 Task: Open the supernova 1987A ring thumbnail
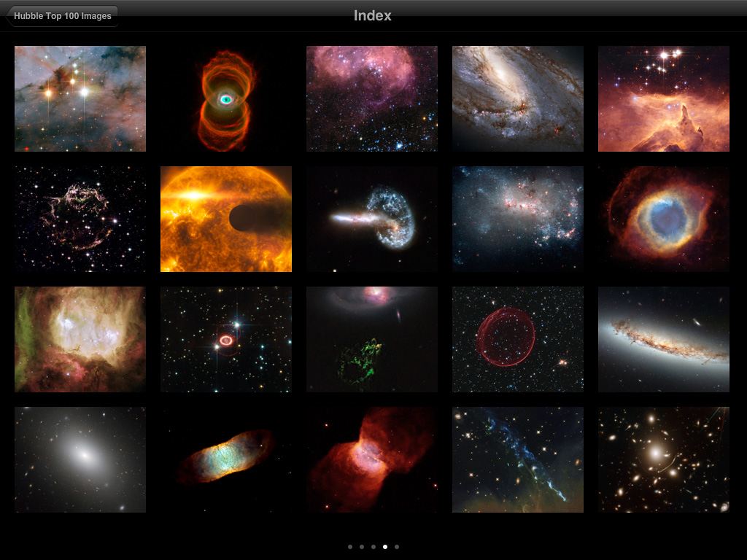coord(226,339)
